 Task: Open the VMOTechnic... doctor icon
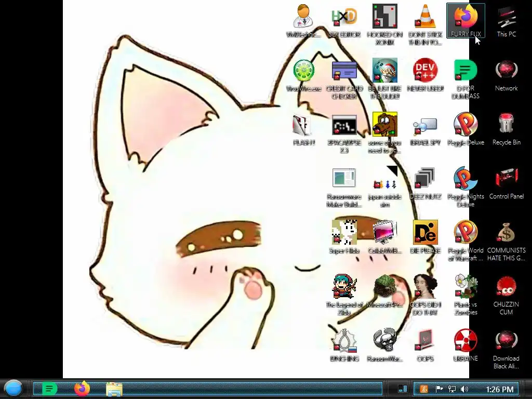click(x=303, y=21)
